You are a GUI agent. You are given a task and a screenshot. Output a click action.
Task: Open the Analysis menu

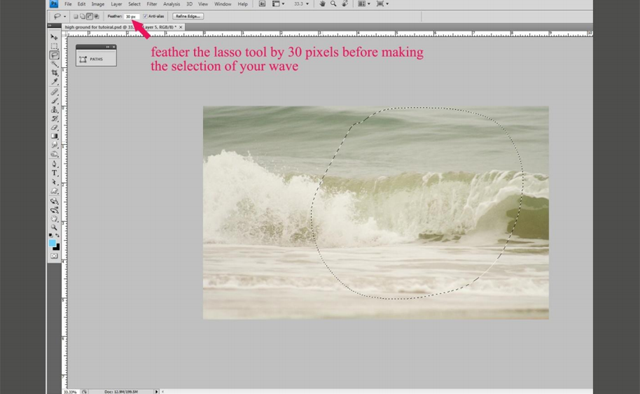[171, 4]
